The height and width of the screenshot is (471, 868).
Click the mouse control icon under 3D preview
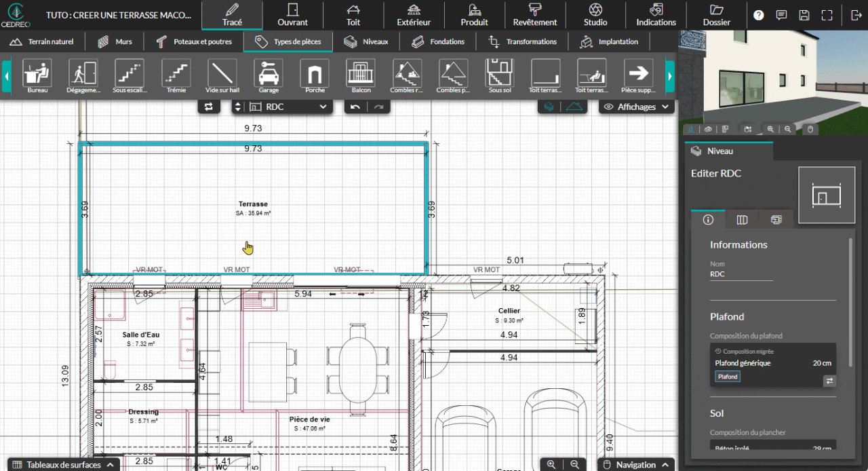(810, 129)
